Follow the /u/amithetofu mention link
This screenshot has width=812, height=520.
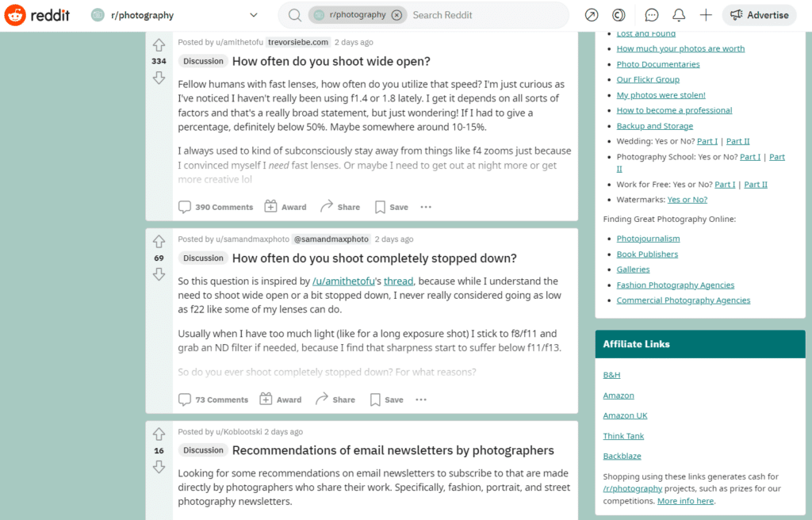(343, 281)
